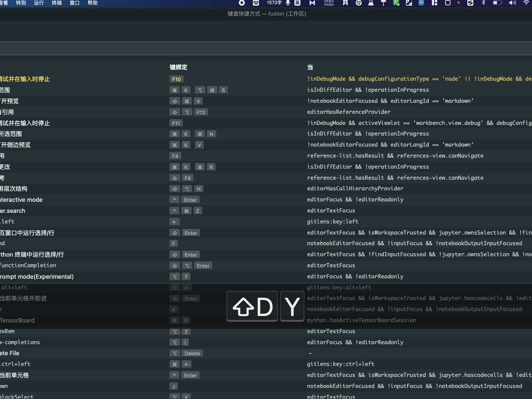532x399 pixels.
Task: Open the 窗口 menu
Action: coord(74,3)
